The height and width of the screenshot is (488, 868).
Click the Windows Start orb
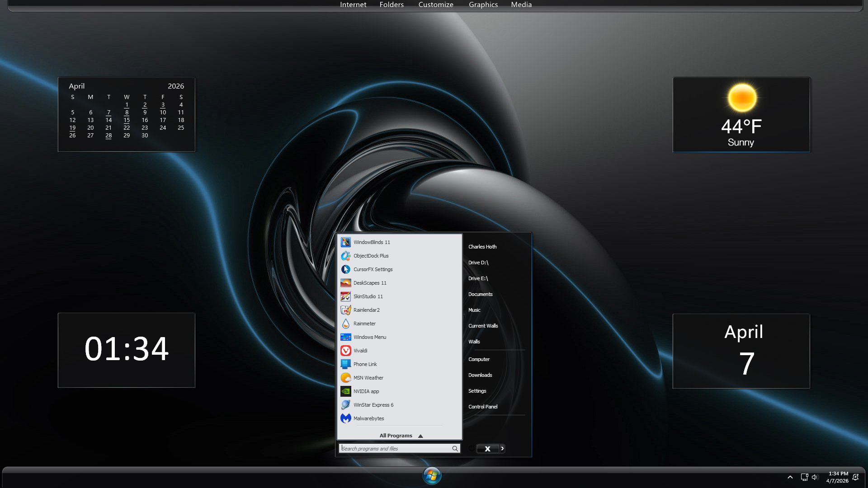[x=432, y=476]
